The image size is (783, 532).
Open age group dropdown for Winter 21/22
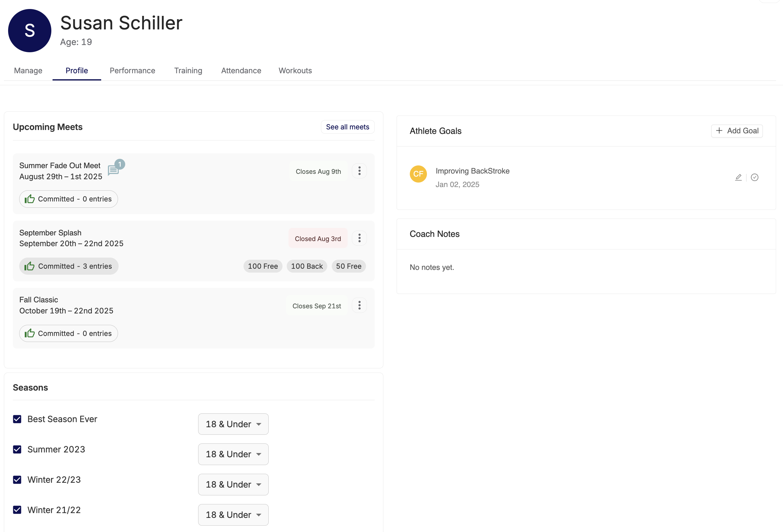point(233,515)
